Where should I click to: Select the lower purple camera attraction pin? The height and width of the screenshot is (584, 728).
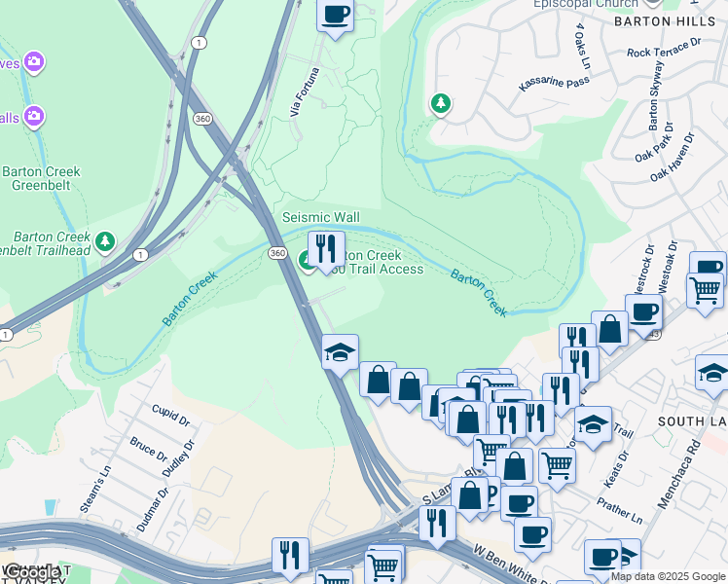click(34, 117)
